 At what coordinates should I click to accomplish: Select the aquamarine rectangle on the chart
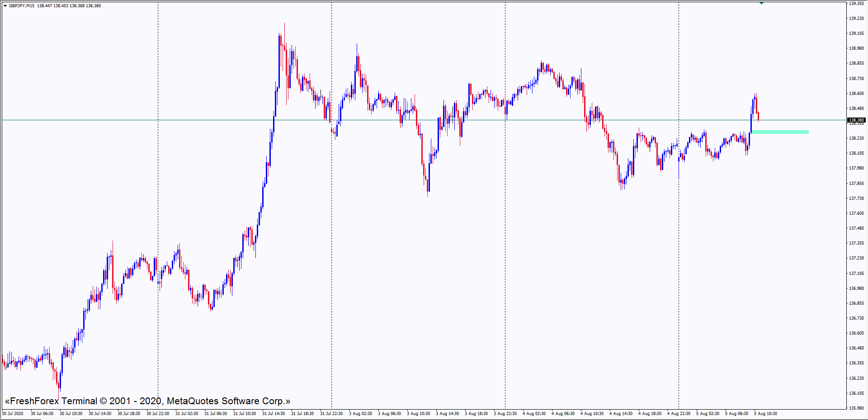tap(780, 132)
